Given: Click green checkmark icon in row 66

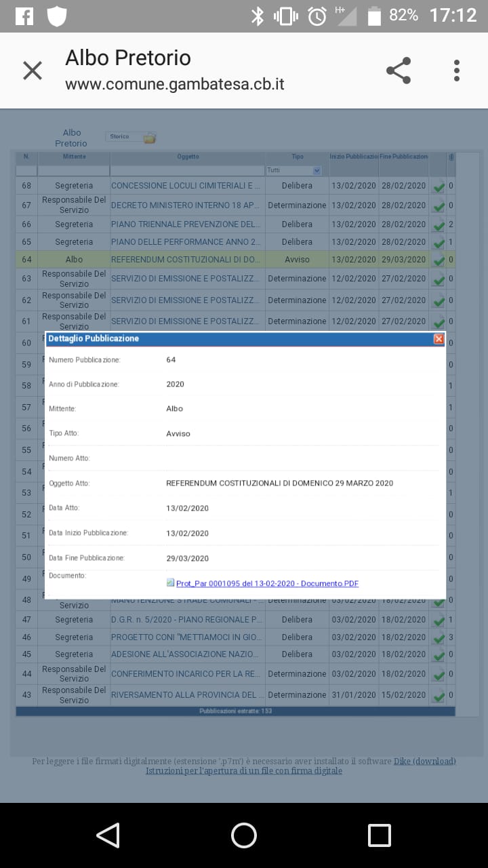Looking at the screenshot, I should click(439, 225).
